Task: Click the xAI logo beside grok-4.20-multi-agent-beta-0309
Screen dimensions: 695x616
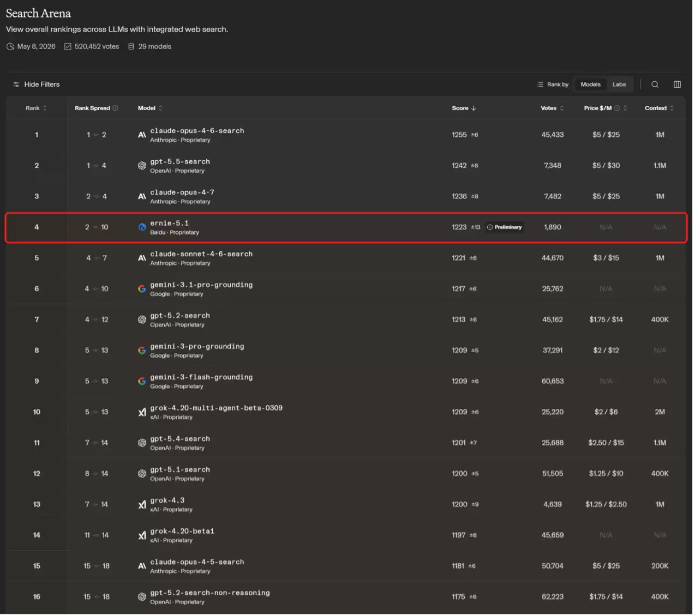Action: (142, 413)
